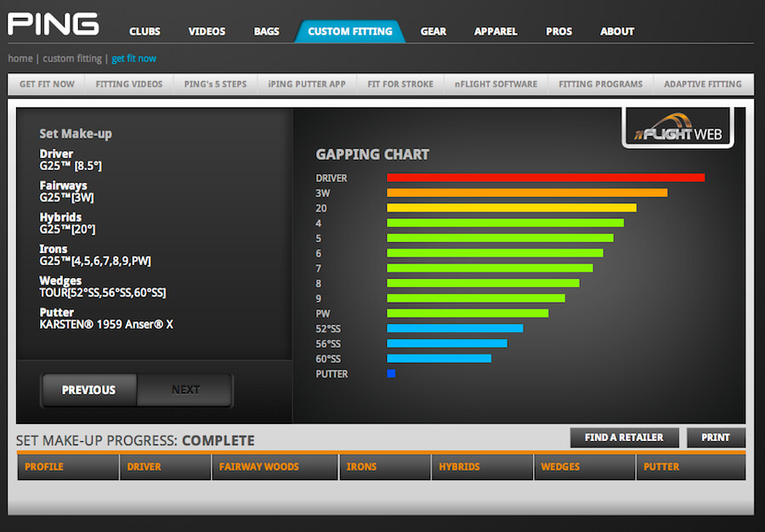This screenshot has height=532, width=765.
Task: Follow the get fit now breadcrumb link
Action: pos(134,59)
